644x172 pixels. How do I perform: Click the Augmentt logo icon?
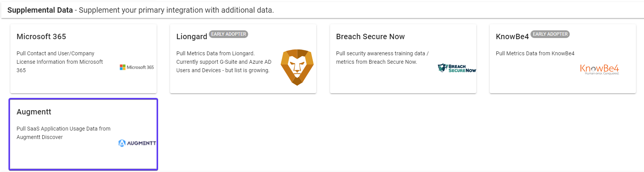click(137, 143)
